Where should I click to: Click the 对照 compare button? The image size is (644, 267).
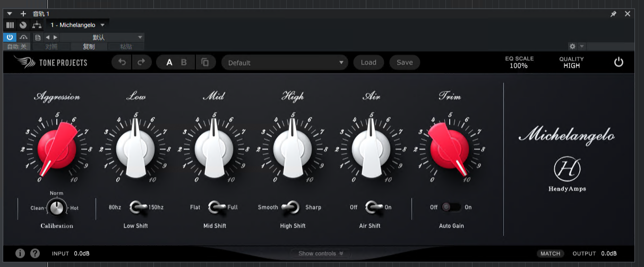(x=51, y=47)
